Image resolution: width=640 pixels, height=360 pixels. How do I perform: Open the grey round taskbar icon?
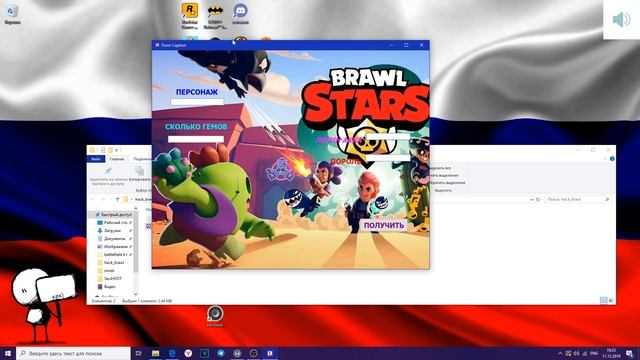pyautogui.click(x=237, y=353)
